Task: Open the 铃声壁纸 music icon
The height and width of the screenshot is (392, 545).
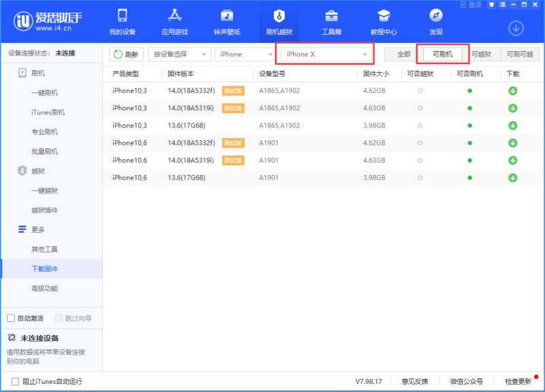Action: point(227,16)
